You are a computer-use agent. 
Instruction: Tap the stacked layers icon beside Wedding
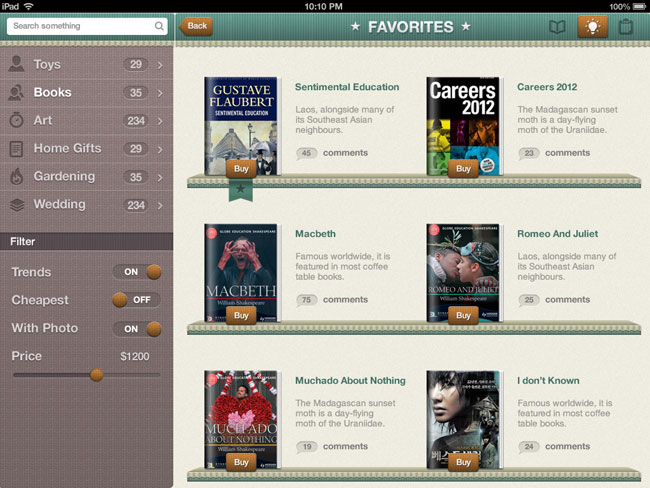click(x=17, y=205)
